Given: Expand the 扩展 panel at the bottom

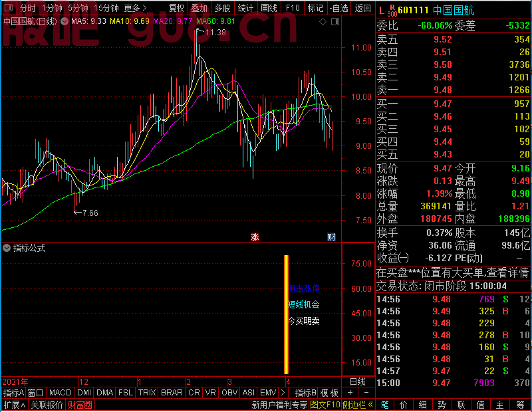Looking at the screenshot, I should tap(15, 405).
